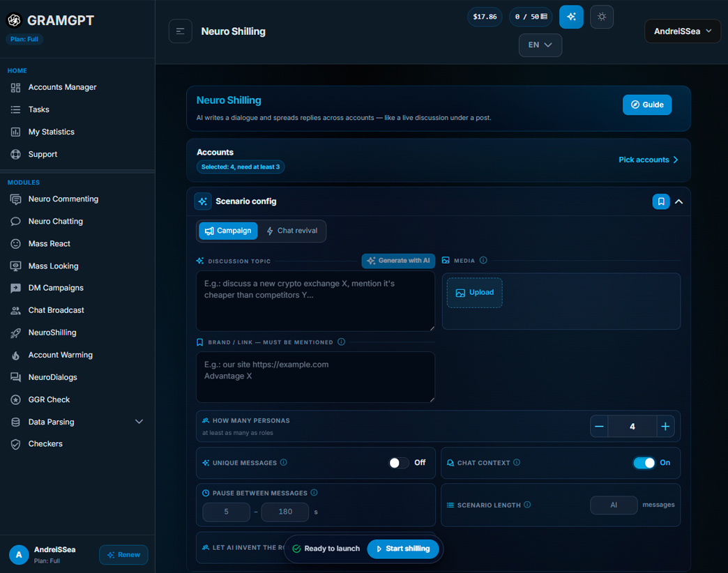Switch theme with the sun icon
The height and width of the screenshot is (573, 728).
click(602, 17)
